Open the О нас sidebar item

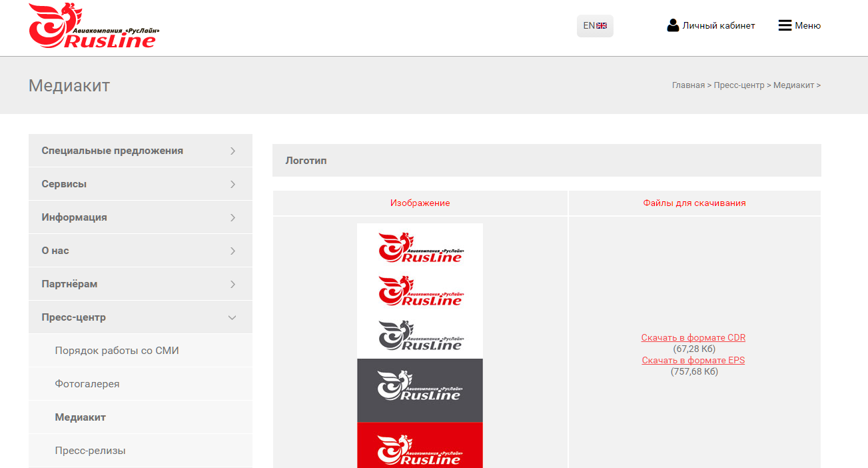tap(141, 251)
